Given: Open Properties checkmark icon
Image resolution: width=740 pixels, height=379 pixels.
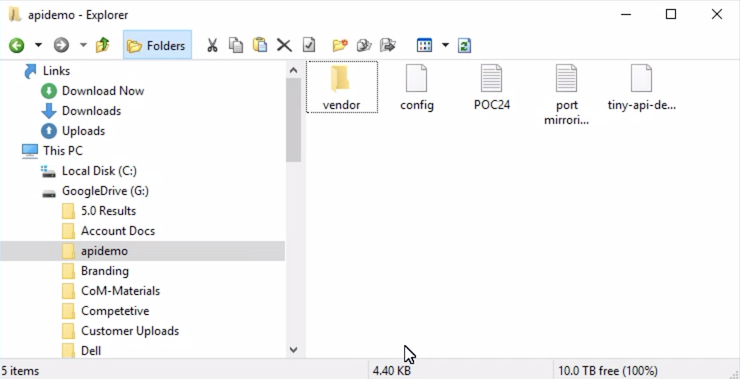Looking at the screenshot, I should coord(309,45).
